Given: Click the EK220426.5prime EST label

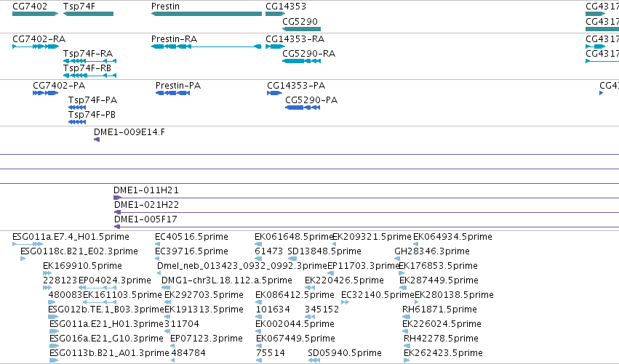Looking at the screenshot, I should coord(344,280).
